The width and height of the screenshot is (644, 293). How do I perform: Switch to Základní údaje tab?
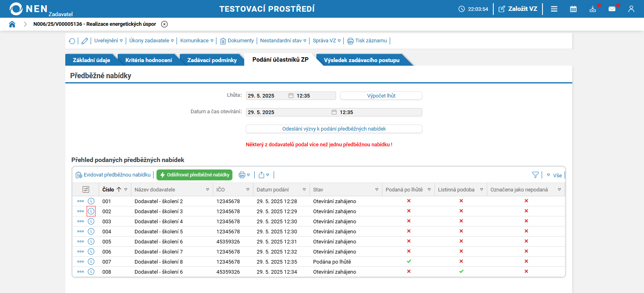91,60
